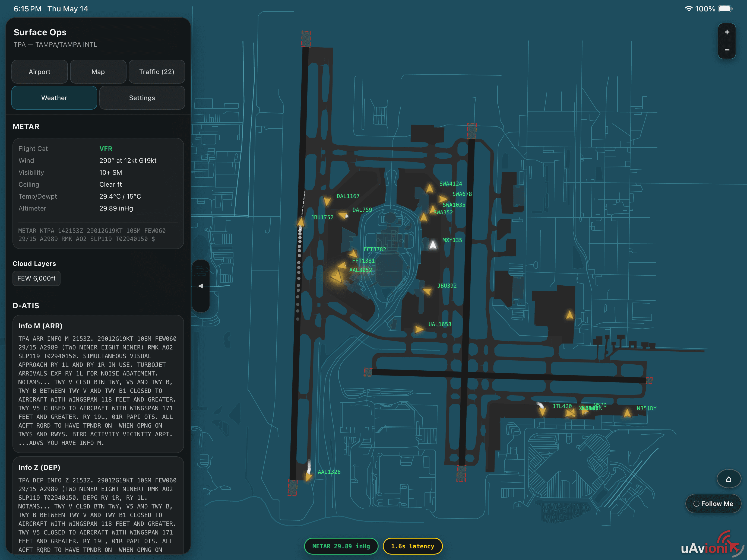Tap the 6:15 PM clock

click(27, 9)
